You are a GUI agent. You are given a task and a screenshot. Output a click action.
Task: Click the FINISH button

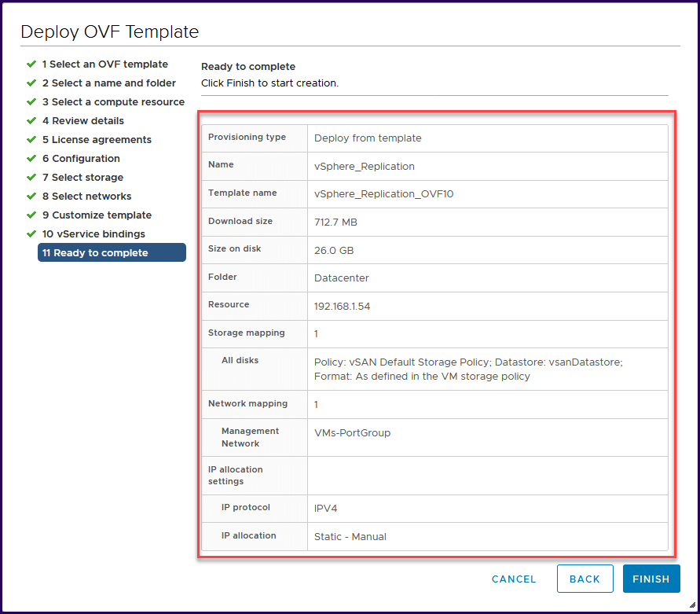pyautogui.click(x=651, y=579)
